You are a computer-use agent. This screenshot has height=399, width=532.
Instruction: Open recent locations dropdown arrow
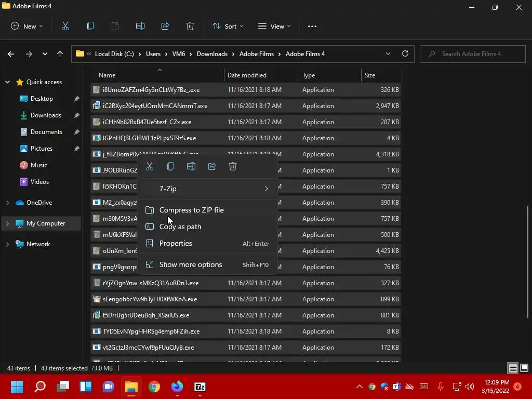point(45,54)
